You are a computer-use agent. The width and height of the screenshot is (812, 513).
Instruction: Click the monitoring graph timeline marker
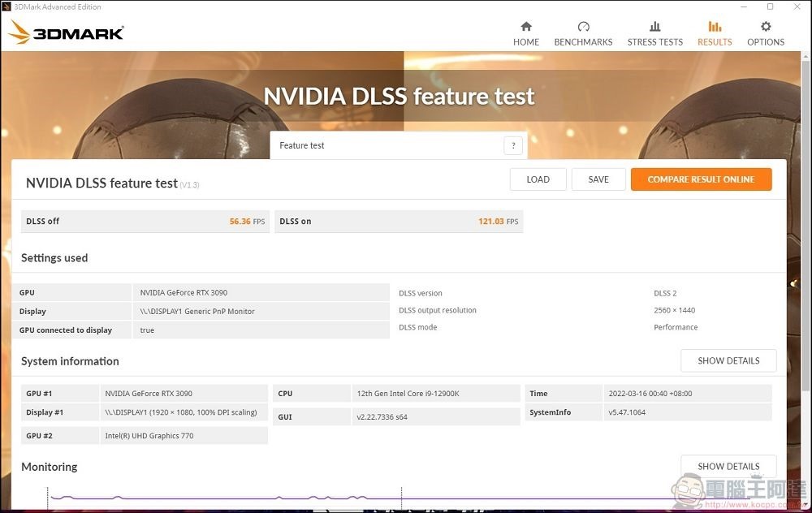401,497
